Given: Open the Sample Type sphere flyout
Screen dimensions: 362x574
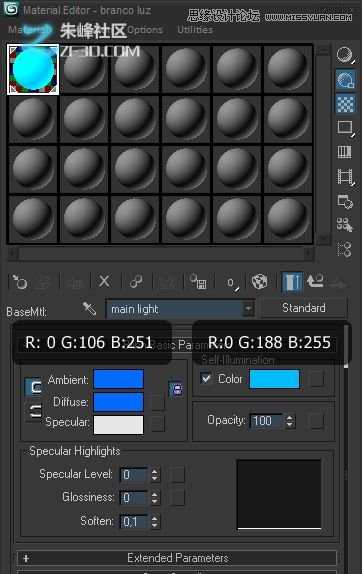Looking at the screenshot, I should point(345,56).
